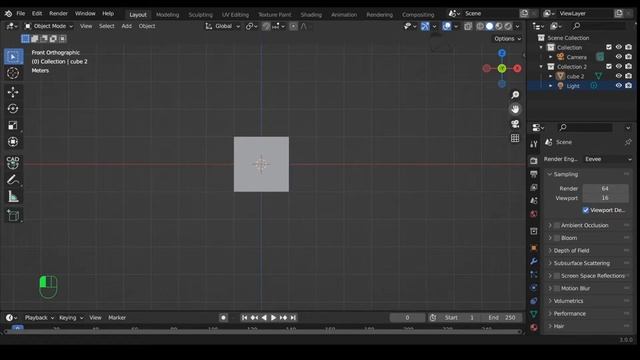
Task: Enable Ambient Occlusion checkbox
Action: (x=557, y=225)
